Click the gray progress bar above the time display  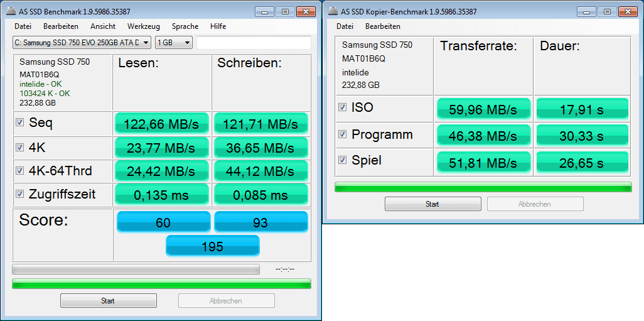point(136,269)
